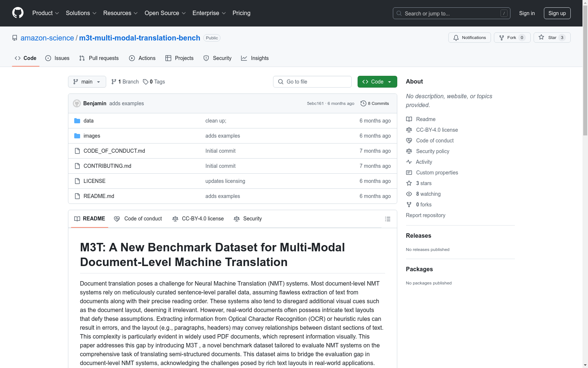Click the Go to file search field

coord(312,82)
